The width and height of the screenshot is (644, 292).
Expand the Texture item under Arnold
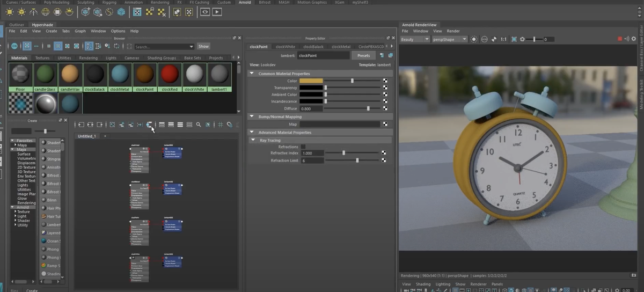[16, 211]
